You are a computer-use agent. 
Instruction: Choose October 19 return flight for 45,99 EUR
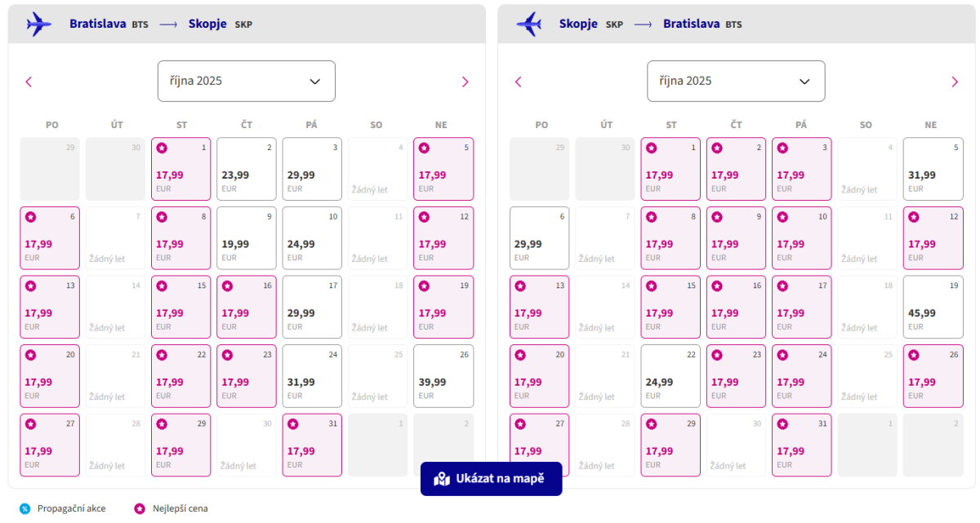point(933,307)
